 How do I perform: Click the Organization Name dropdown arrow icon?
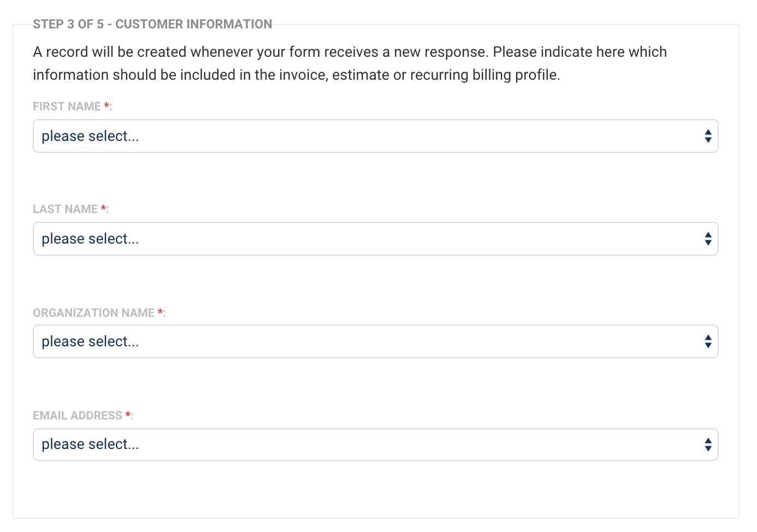point(708,341)
